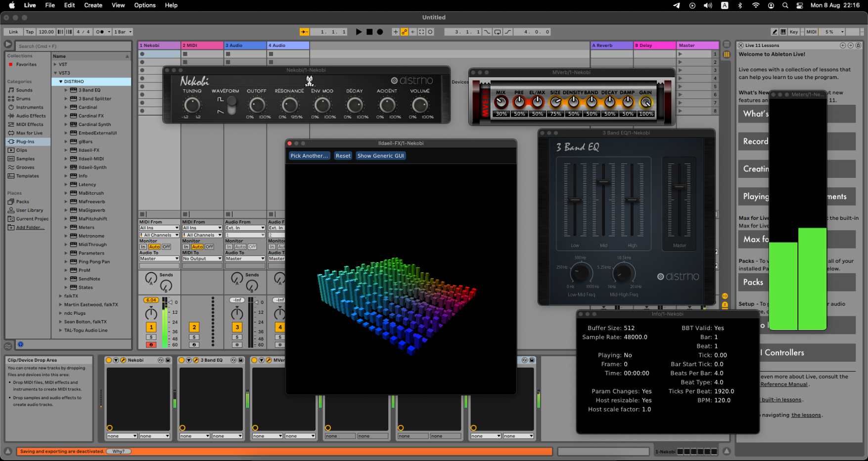Viewport: 868px width, 461px height.
Task: Flip the Nekobi waveform switch
Action: (231, 105)
